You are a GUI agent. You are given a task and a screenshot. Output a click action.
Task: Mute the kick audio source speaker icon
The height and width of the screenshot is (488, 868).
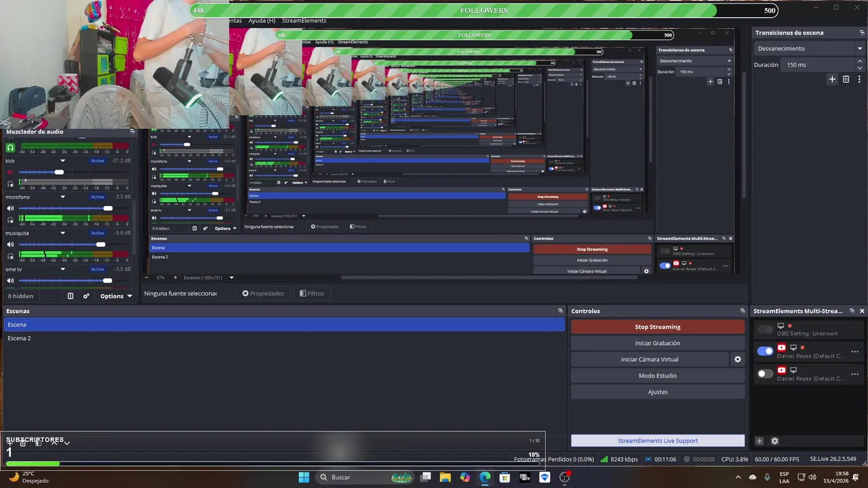[10, 172]
